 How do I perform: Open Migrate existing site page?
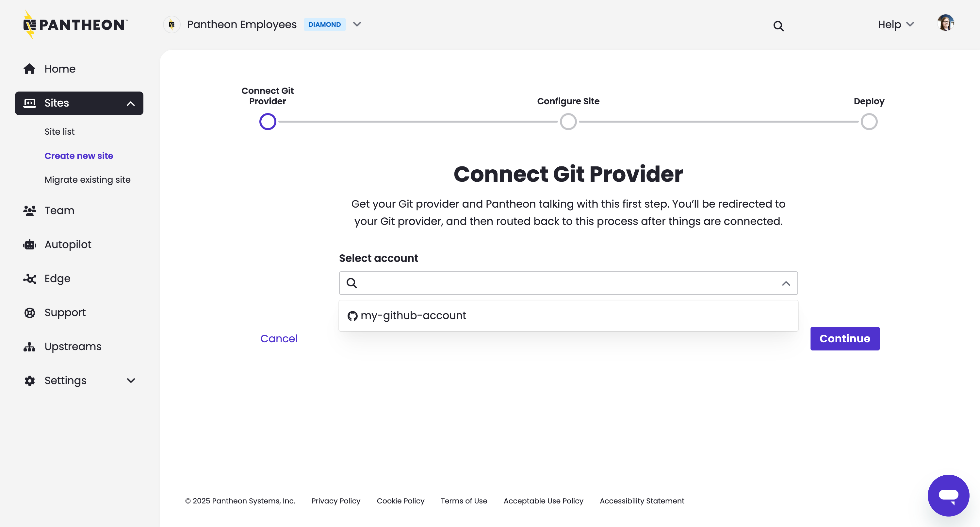tap(88, 179)
